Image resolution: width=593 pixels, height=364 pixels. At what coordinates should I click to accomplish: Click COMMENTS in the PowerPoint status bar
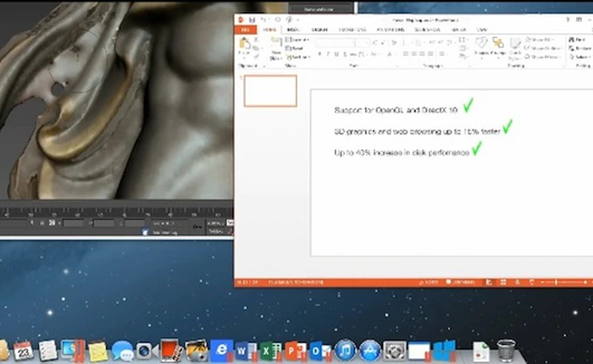pos(461,282)
